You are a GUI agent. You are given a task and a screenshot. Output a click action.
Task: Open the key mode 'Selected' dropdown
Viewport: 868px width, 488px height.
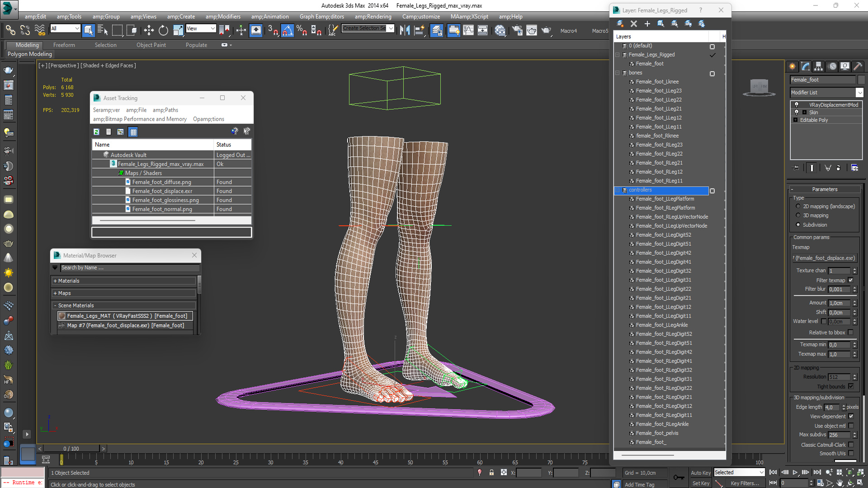point(739,472)
